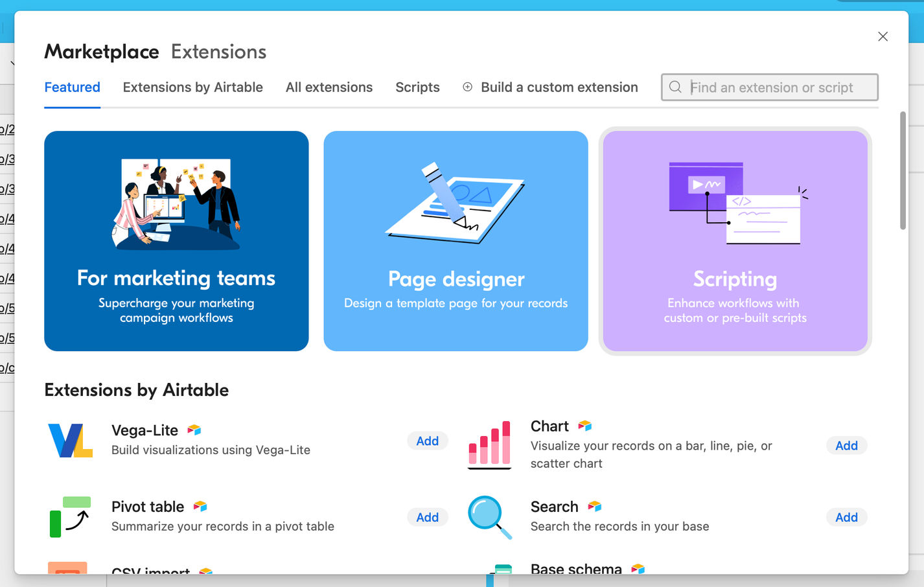
Task: Click the Pivot table extension title
Action: (148, 507)
